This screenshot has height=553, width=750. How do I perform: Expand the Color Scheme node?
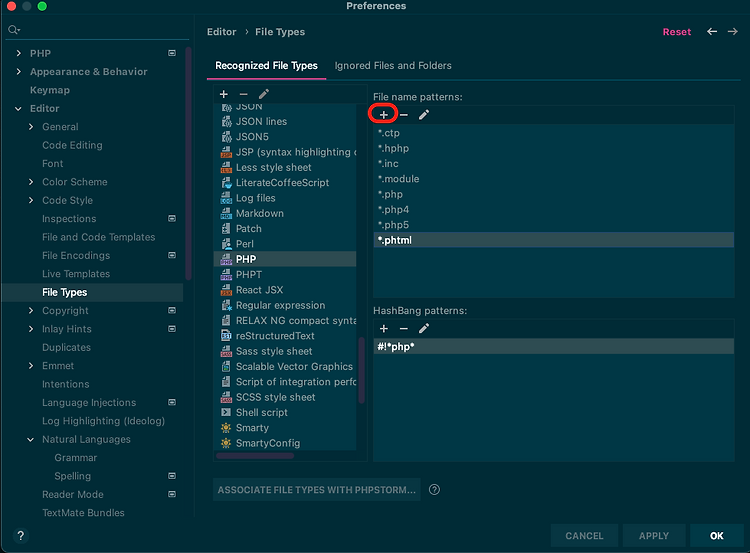click(31, 182)
